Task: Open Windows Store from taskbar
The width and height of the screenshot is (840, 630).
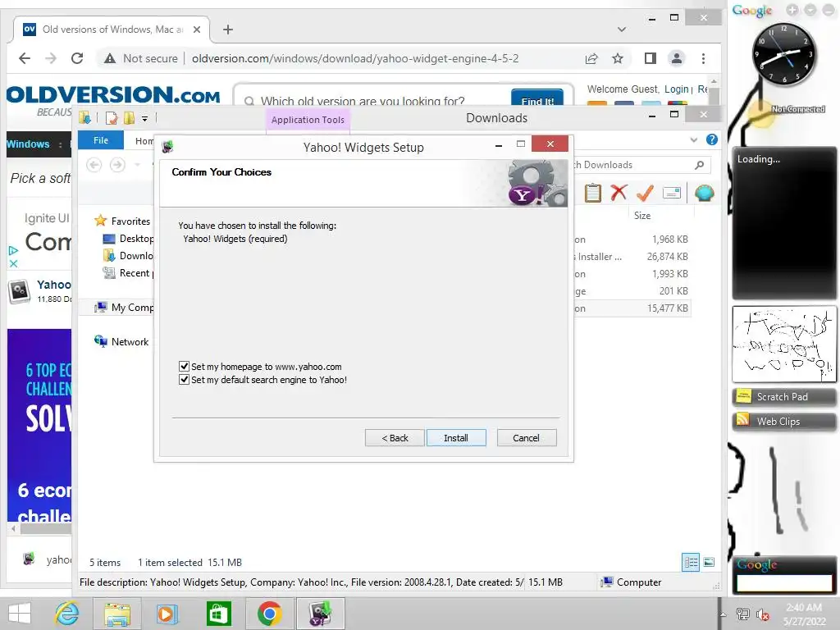Action: click(218, 614)
